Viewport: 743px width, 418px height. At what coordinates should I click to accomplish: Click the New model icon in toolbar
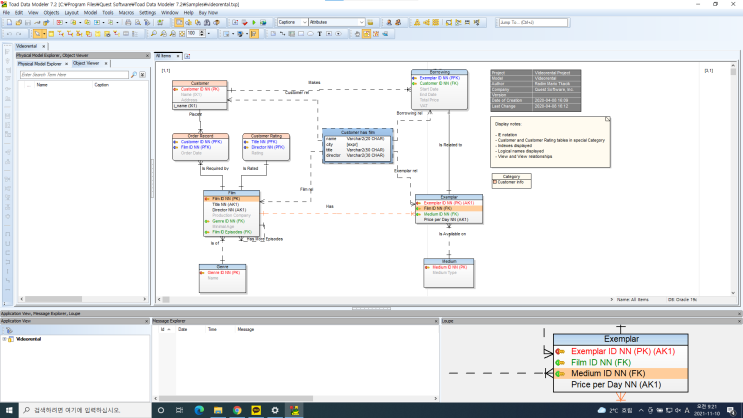tap(7, 21)
